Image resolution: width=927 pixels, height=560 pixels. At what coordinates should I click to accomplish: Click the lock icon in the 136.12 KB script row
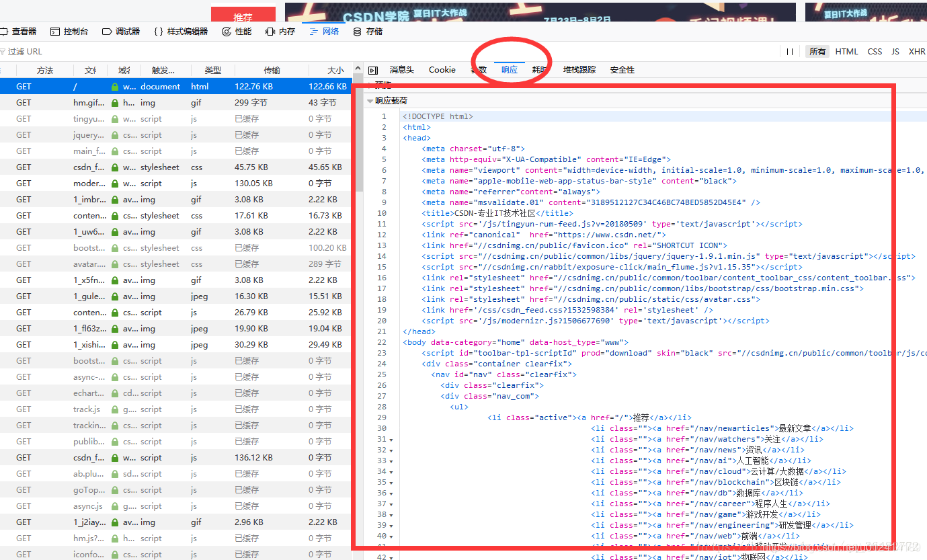click(x=115, y=458)
